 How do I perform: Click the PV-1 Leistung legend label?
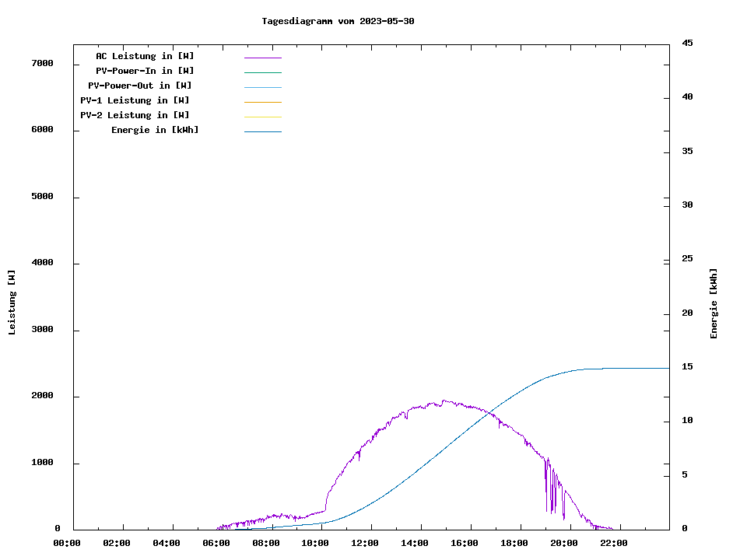135,100
